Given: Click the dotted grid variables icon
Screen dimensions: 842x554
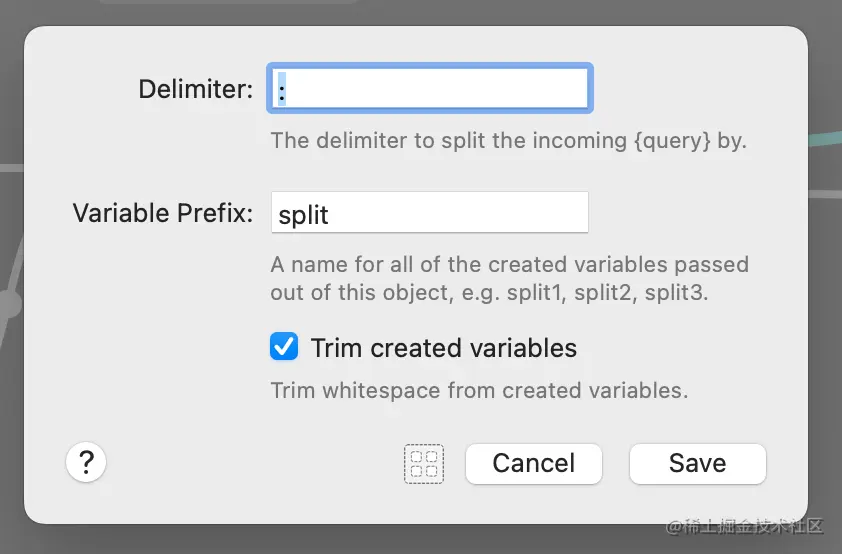Looking at the screenshot, I should 424,464.
